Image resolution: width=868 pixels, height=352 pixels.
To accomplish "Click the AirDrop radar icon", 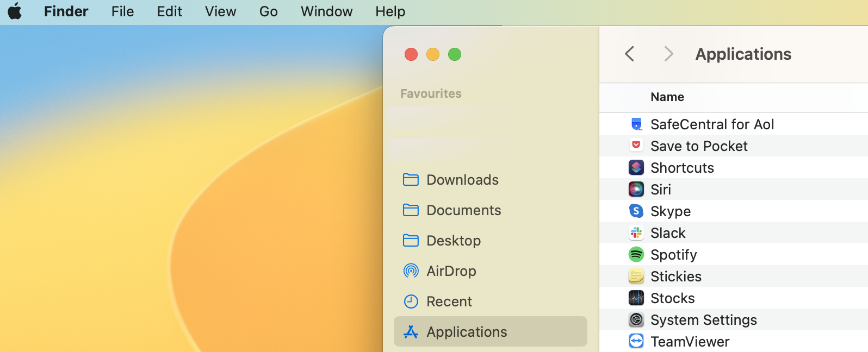I will click(x=411, y=271).
